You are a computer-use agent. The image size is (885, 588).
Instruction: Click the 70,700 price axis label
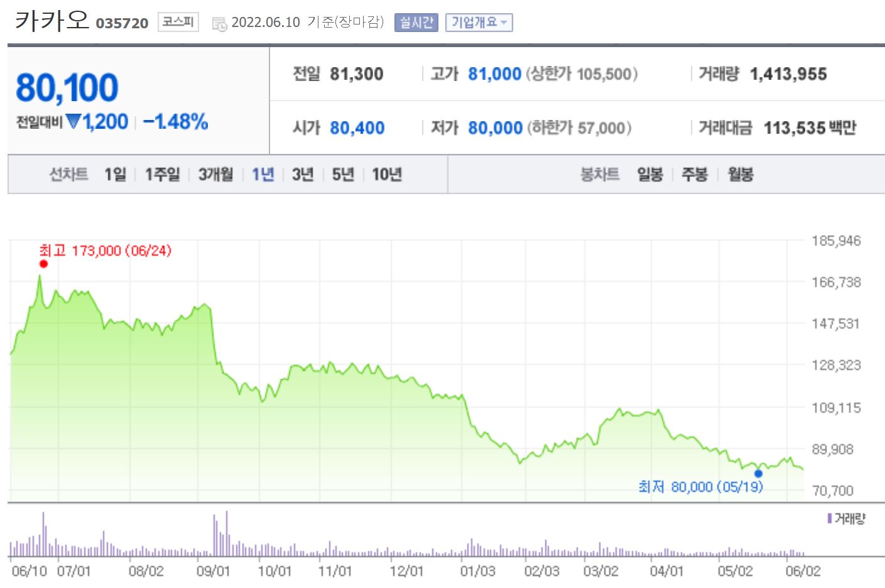(x=833, y=491)
